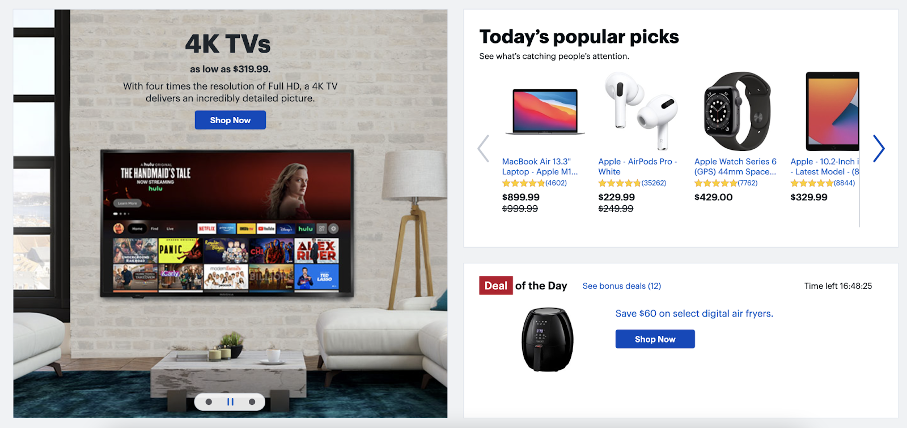
Task: Open the black air fryer image
Action: [x=547, y=339]
